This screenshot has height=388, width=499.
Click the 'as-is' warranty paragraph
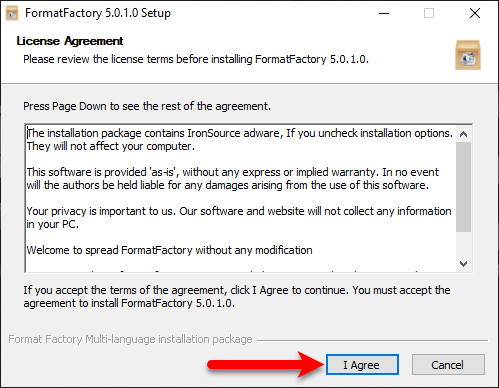click(232, 179)
